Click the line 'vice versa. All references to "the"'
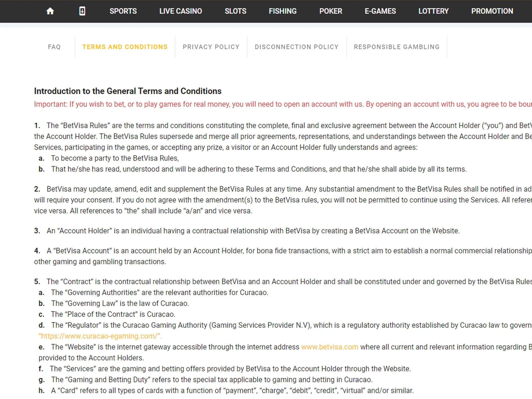Image resolution: width=532 pixels, height=399 pixels. click(x=143, y=211)
